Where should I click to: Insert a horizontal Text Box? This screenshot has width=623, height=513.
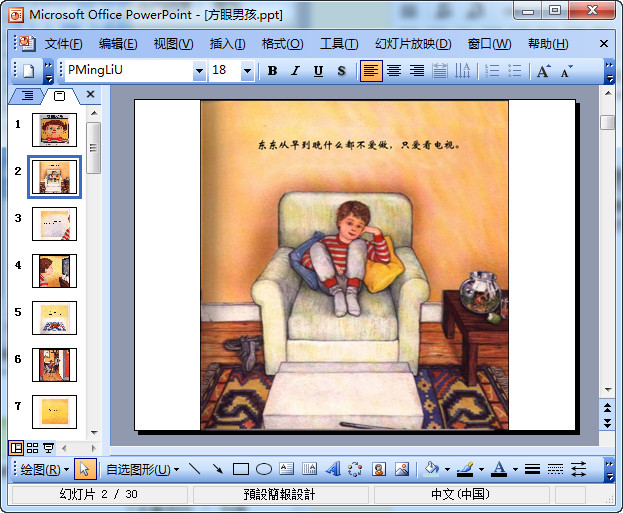coord(286,469)
